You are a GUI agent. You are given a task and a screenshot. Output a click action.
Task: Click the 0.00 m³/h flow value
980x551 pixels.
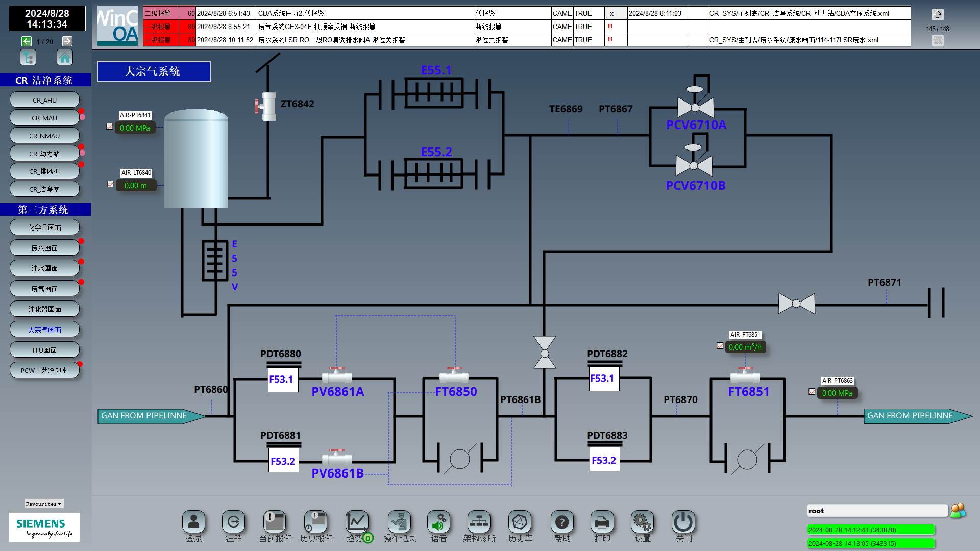coord(745,347)
